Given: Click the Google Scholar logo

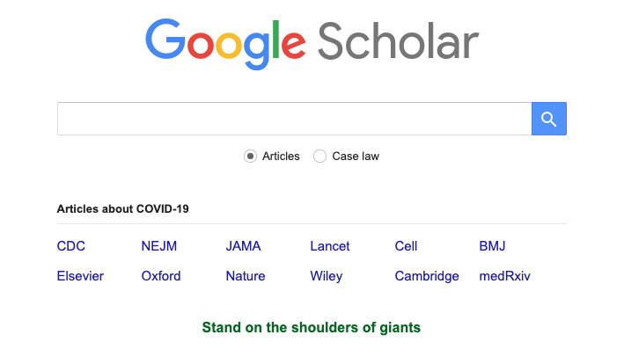Looking at the screenshot, I should [x=312, y=44].
